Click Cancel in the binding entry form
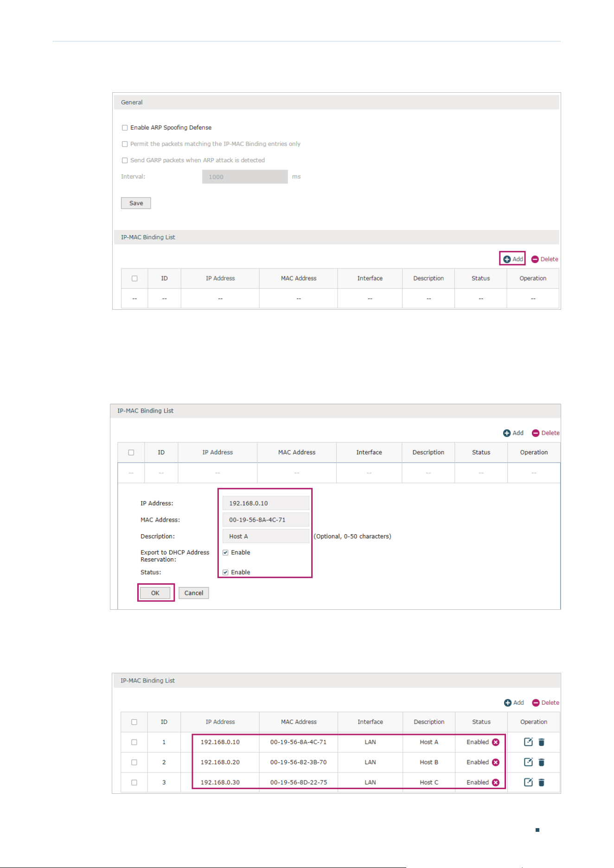This screenshot has height=868, width=614. (194, 593)
